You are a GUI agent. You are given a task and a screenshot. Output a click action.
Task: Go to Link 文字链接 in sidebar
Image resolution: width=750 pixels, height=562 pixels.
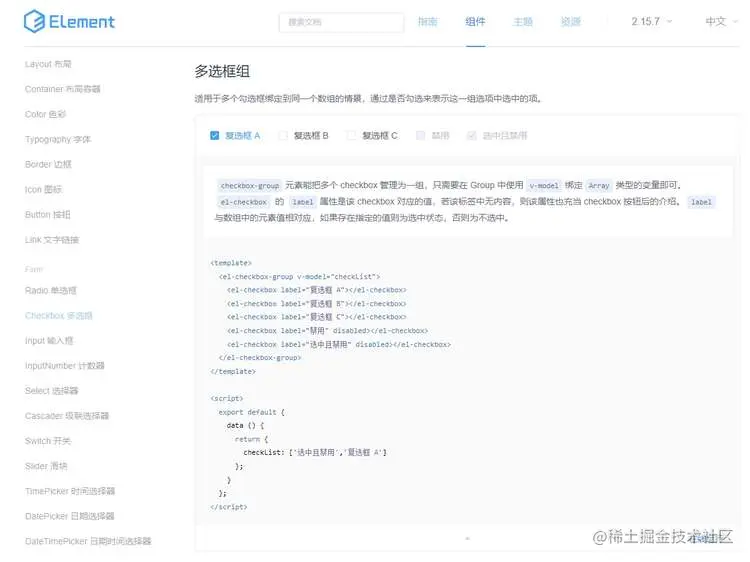52,240
